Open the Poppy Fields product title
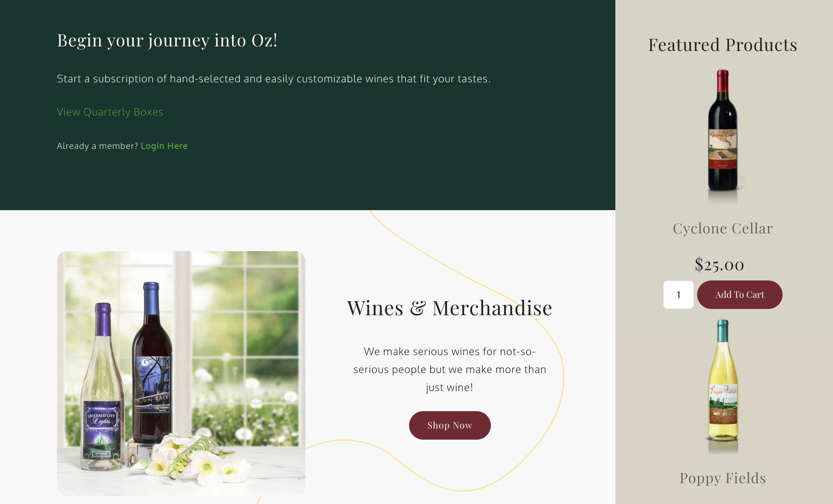Screen dimensions: 833x504 [722, 478]
